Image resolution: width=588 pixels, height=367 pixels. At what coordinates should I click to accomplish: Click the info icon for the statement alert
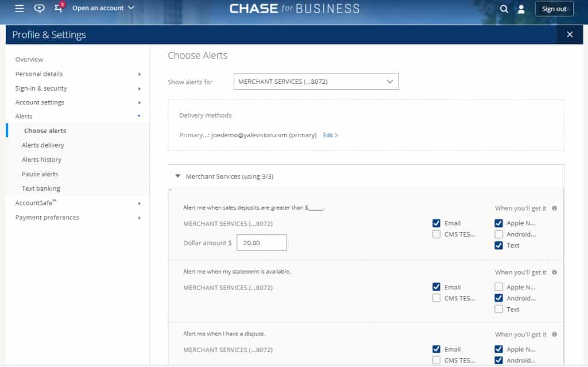[554, 272]
